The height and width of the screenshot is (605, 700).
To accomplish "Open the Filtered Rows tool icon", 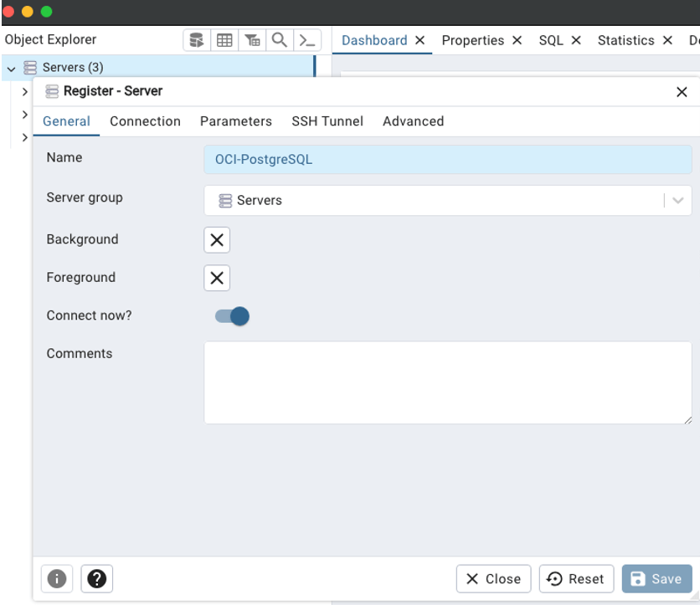I will point(252,39).
